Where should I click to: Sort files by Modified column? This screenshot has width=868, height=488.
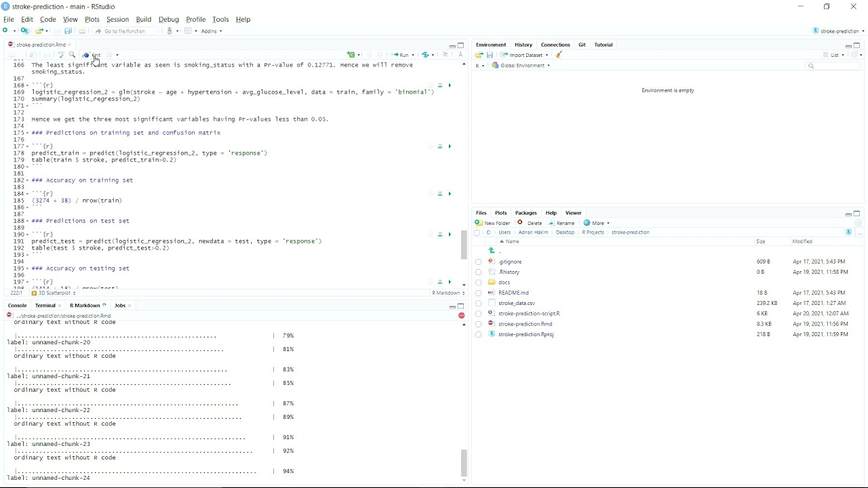pos(802,241)
